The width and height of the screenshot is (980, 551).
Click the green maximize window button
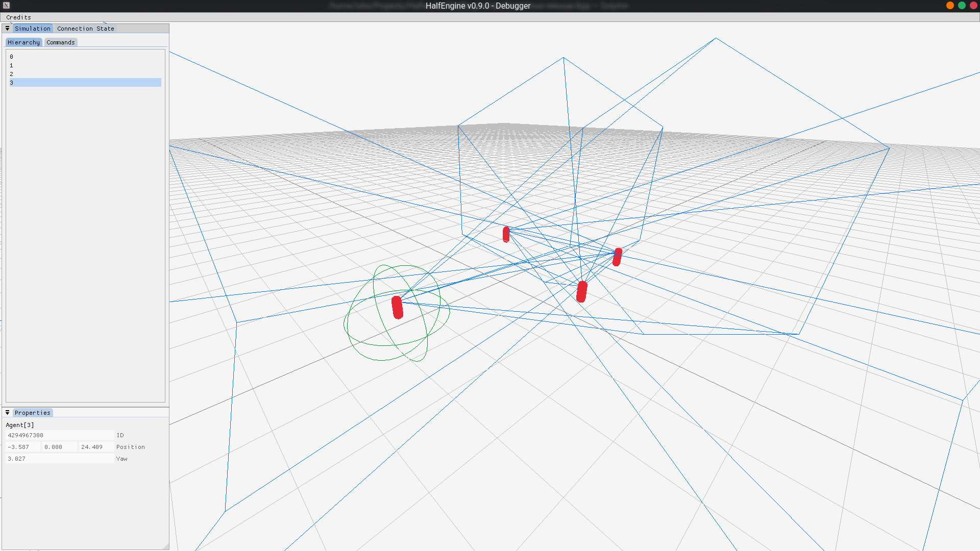[962, 6]
